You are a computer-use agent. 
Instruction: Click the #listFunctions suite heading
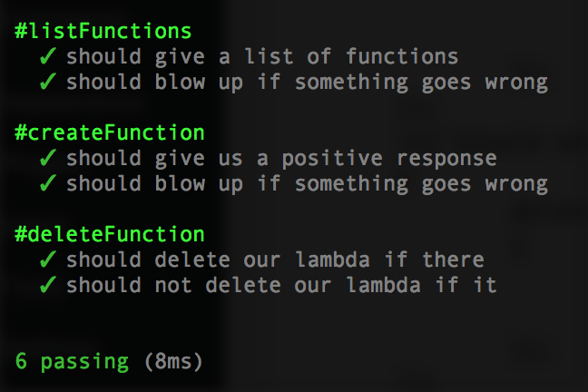(x=103, y=31)
